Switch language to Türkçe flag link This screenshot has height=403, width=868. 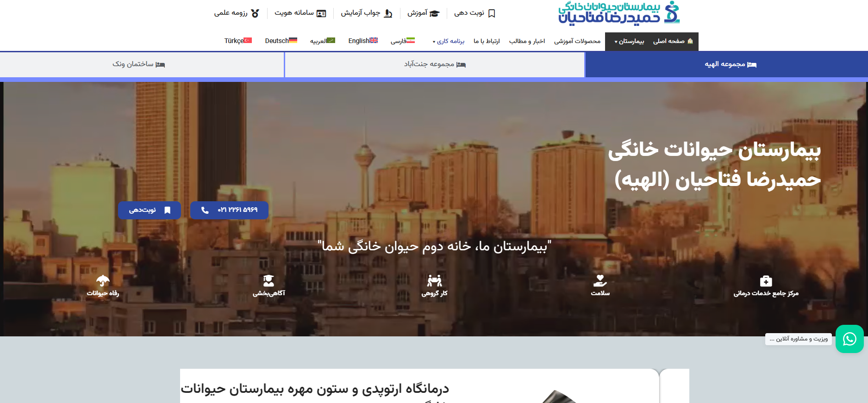[x=238, y=41]
